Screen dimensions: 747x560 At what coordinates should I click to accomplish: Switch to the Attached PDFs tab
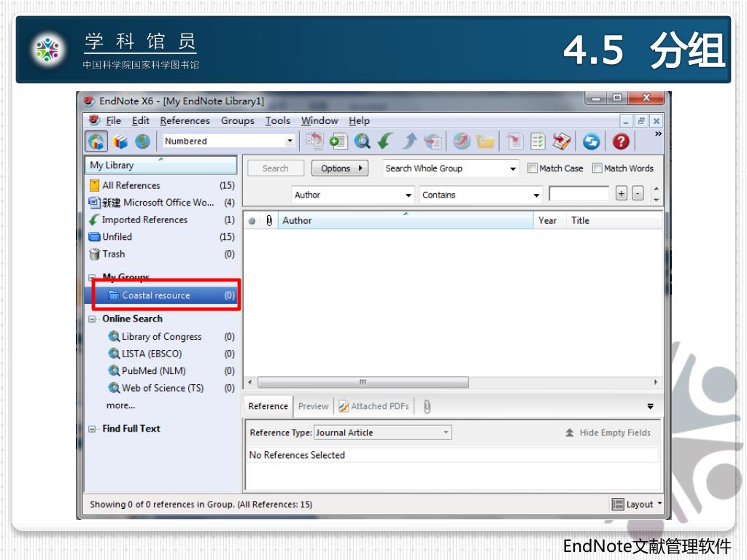pos(374,406)
